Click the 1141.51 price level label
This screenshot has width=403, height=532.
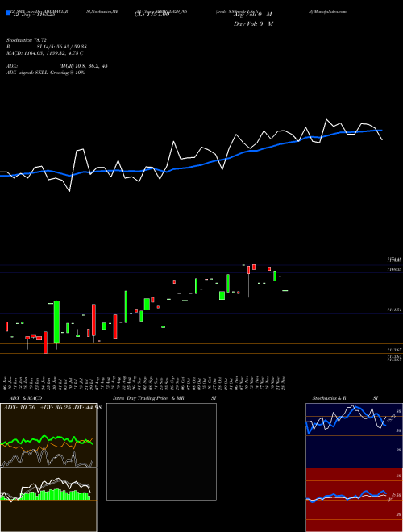395,310
